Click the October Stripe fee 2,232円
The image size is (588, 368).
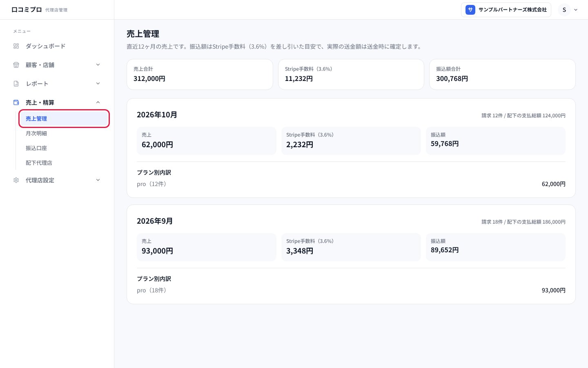coord(300,145)
